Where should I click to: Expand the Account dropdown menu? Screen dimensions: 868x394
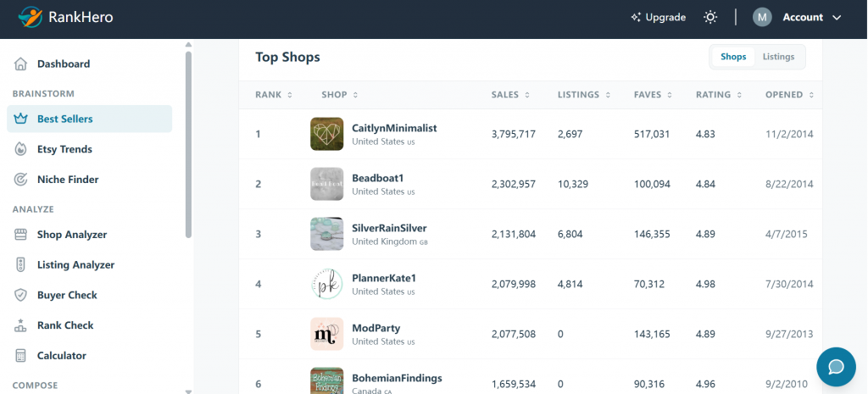pos(797,17)
